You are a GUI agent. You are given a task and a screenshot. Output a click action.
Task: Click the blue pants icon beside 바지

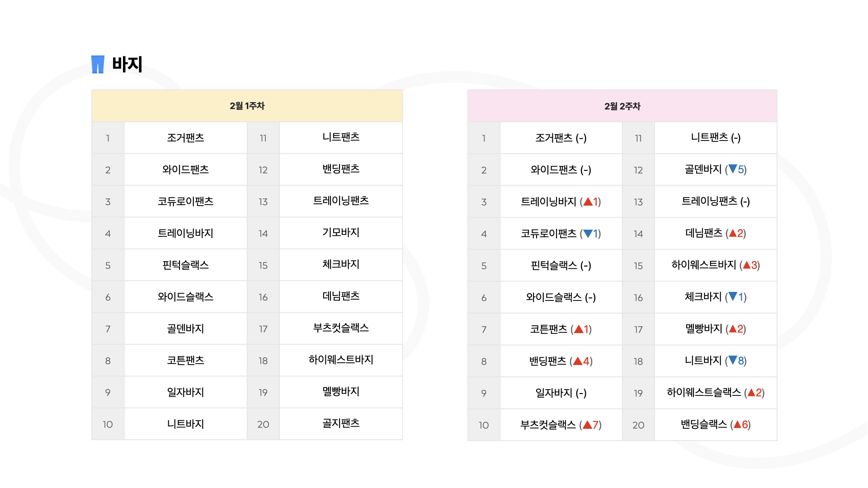[x=98, y=64]
